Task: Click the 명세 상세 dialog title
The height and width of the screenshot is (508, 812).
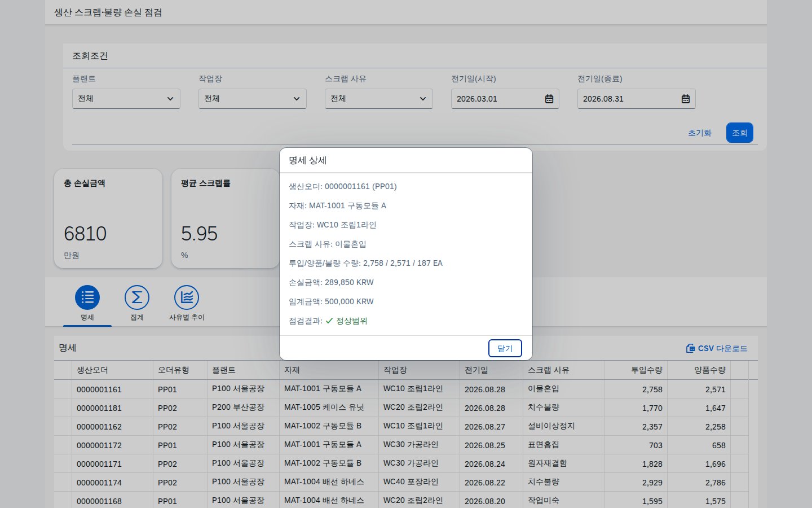Action: 308,160
